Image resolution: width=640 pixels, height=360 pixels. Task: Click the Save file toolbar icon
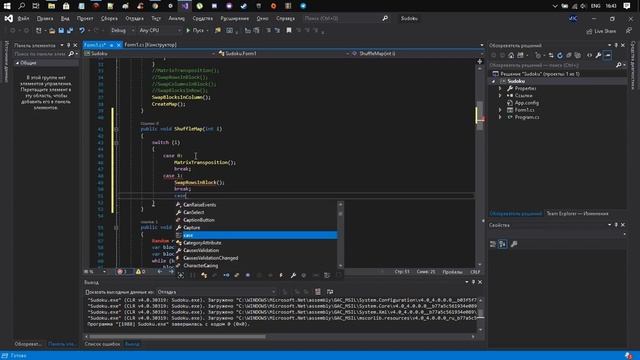tap(61, 31)
